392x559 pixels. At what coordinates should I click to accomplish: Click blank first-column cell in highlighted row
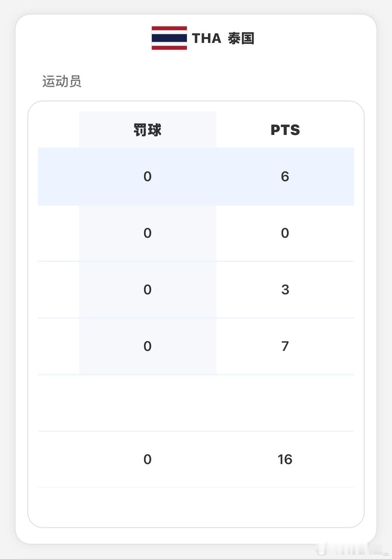[x=59, y=177]
